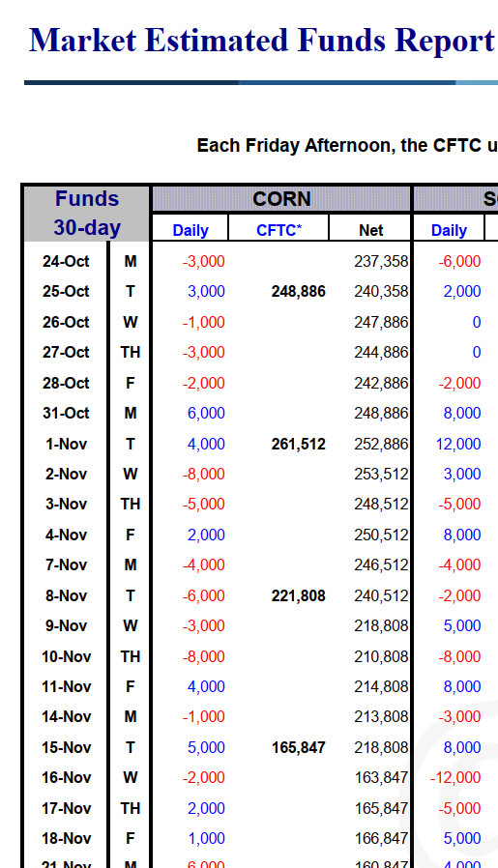Click the CFTC value 165,847

(298, 748)
